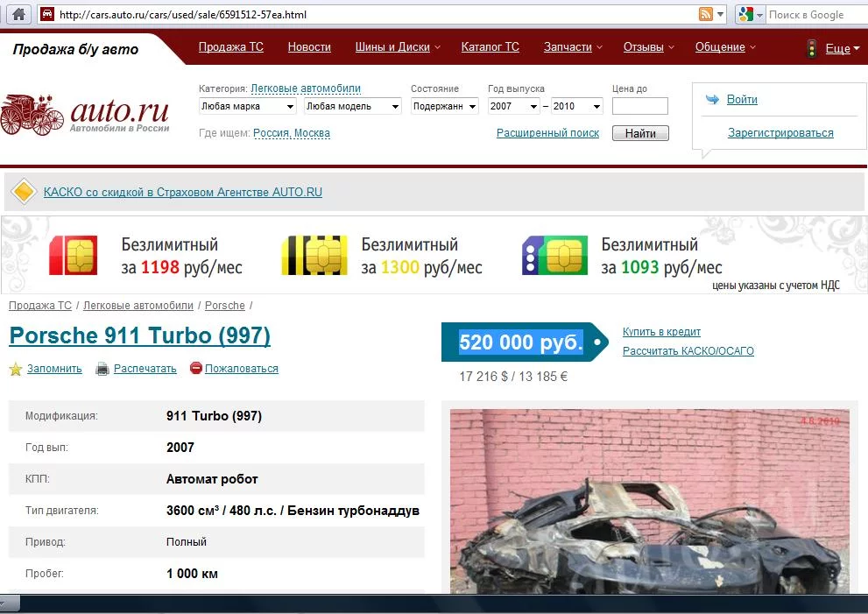Image resolution: width=868 pixels, height=614 pixels.
Task: Open the Отзывы menu item
Action: click(x=643, y=47)
